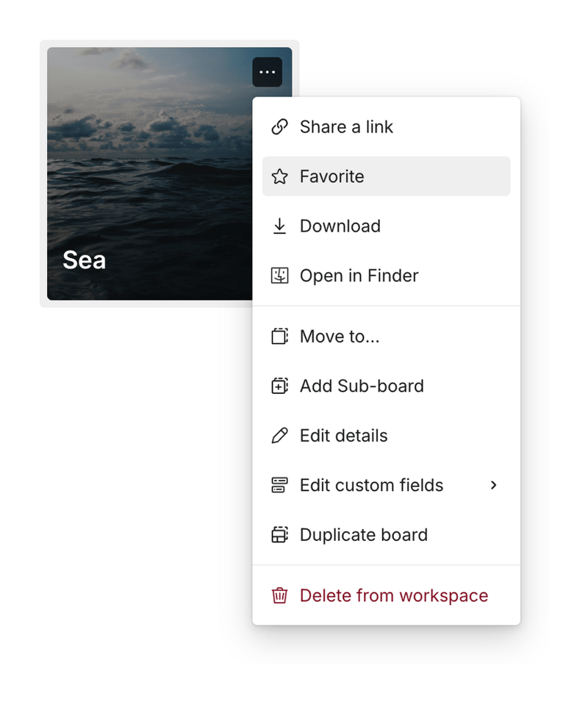The image size is (588, 704).
Task: Click Delete from workspace
Action: 394,595
